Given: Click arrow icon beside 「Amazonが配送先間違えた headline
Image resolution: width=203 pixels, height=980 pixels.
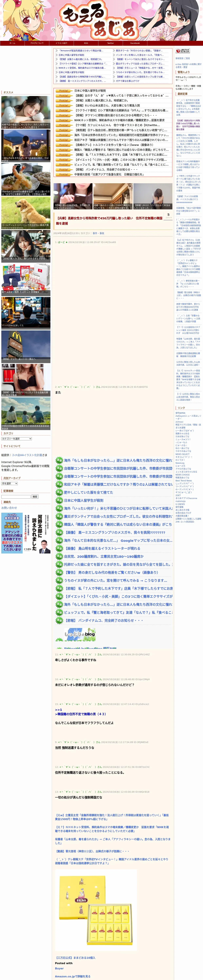Looking at the screenshot, I should [x=56, y=51].
